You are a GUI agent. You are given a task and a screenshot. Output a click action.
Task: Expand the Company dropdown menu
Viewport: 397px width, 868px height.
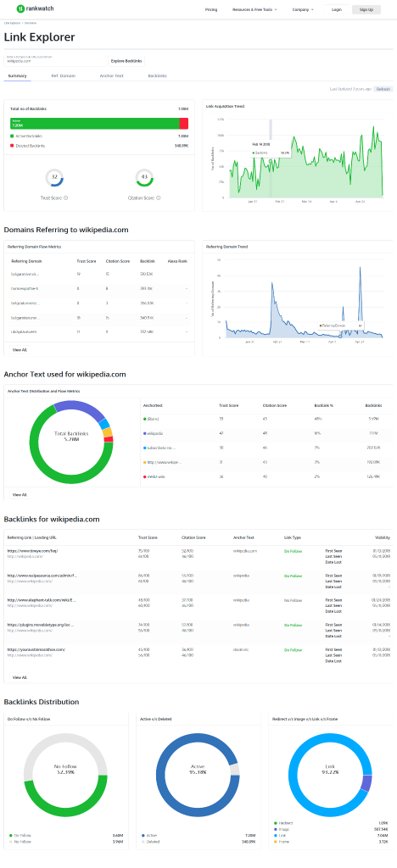pyautogui.click(x=303, y=9)
